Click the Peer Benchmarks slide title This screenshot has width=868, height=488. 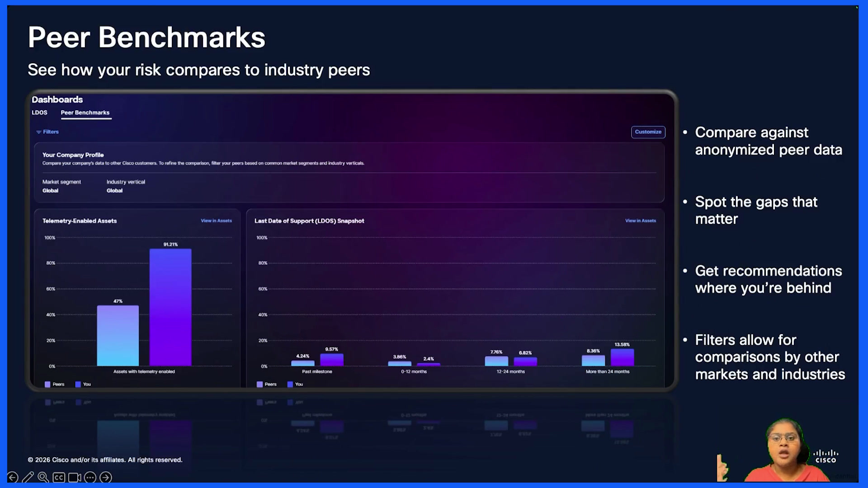(146, 37)
